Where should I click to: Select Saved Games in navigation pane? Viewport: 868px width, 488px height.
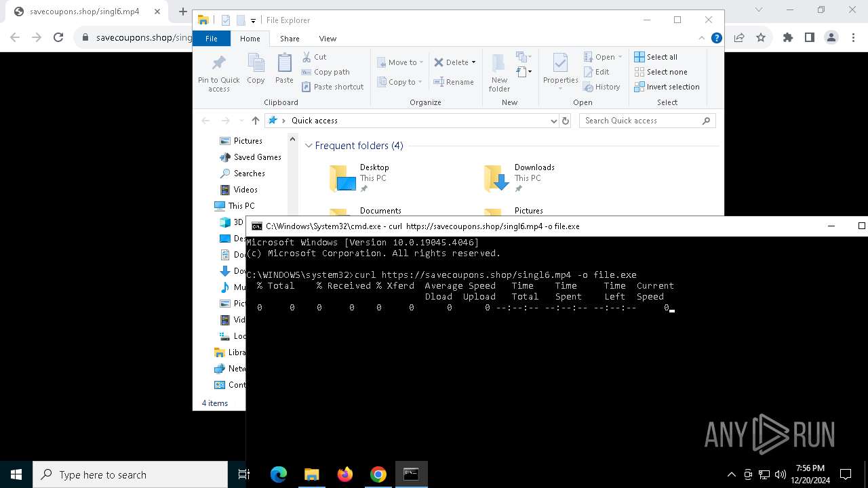(x=250, y=157)
